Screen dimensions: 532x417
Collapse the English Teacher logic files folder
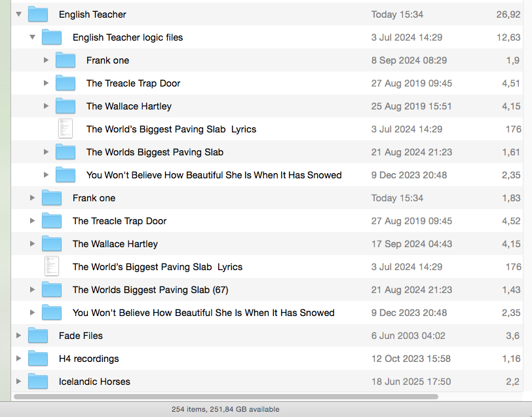tap(32, 37)
